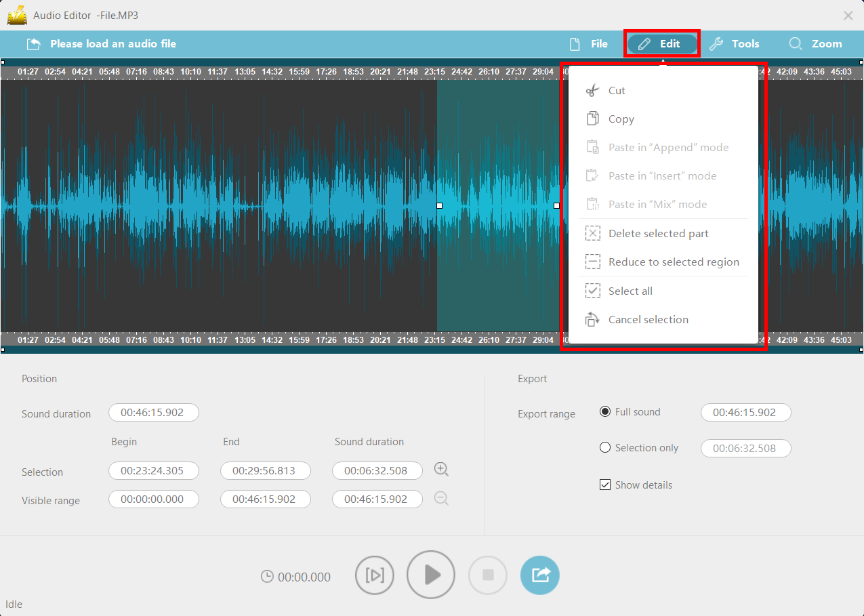This screenshot has width=864, height=616.
Task: Open the Zoom menu
Action: [x=817, y=43]
